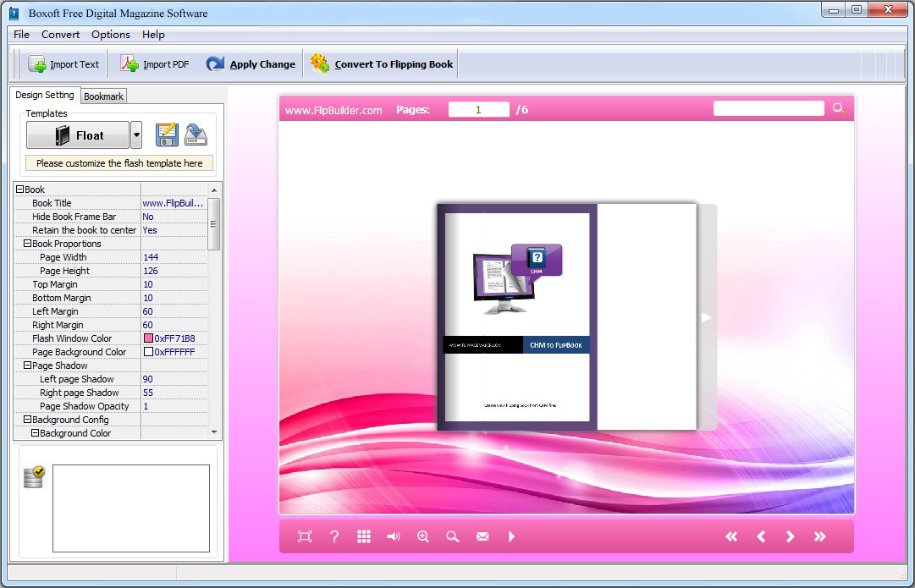Select the Bottom Margin row
The width and height of the screenshot is (915, 588).
pos(110,298)
